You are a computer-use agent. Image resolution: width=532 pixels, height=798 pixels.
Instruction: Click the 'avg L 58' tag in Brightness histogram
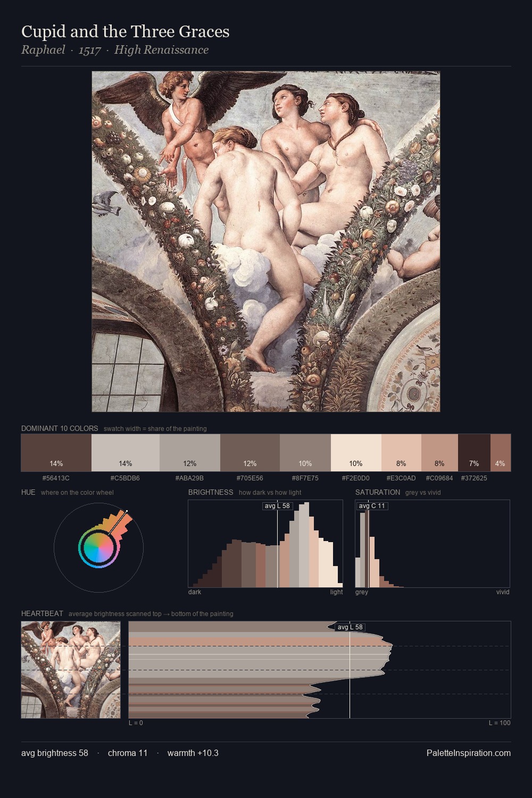click(x=278, y=506)
